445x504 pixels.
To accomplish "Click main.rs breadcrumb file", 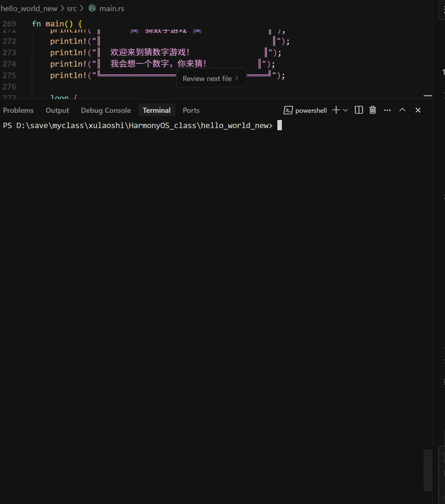I will click(112, 8).
